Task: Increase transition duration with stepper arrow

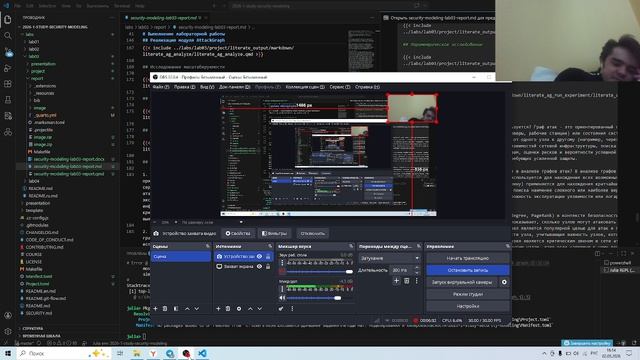Action: pos(417,268)
